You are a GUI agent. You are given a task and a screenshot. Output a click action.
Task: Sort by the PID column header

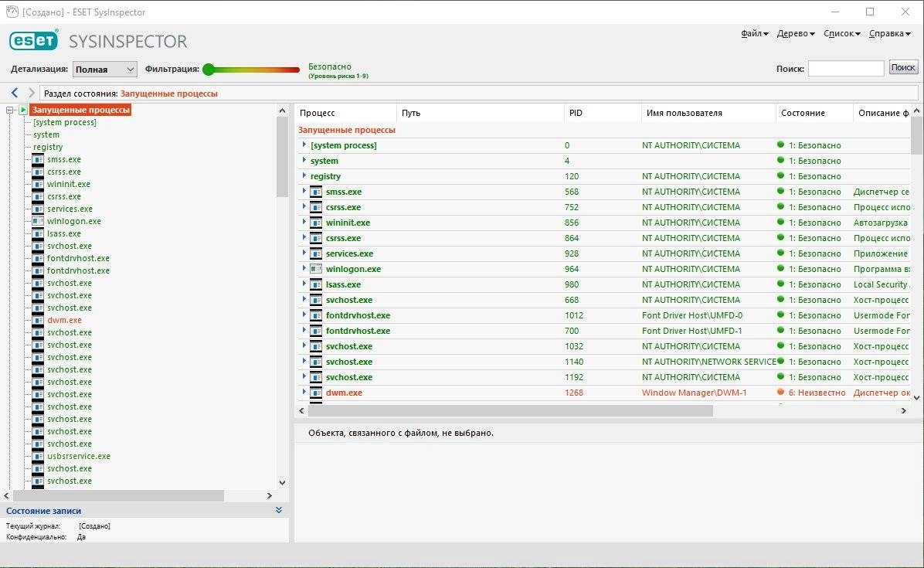coord(603,113)
